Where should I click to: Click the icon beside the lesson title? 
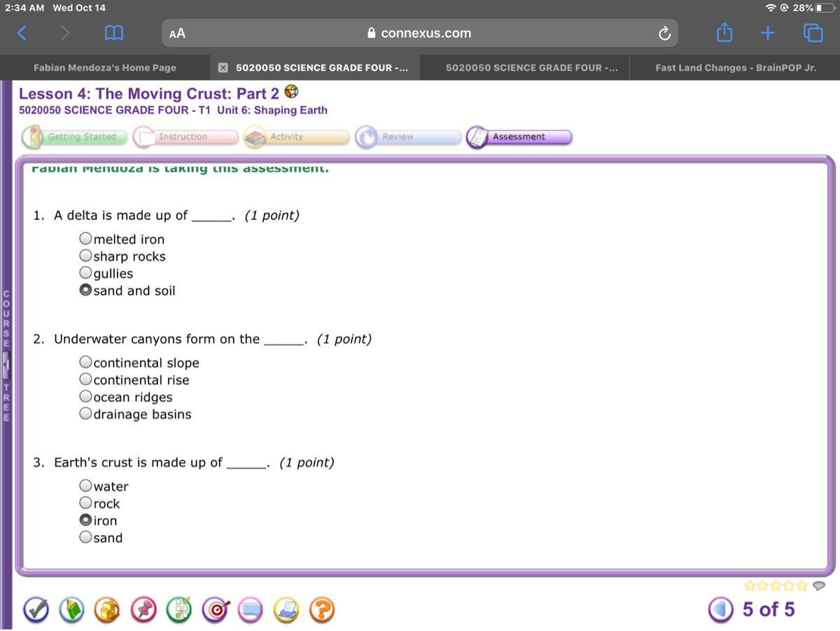tap(292, 92)
